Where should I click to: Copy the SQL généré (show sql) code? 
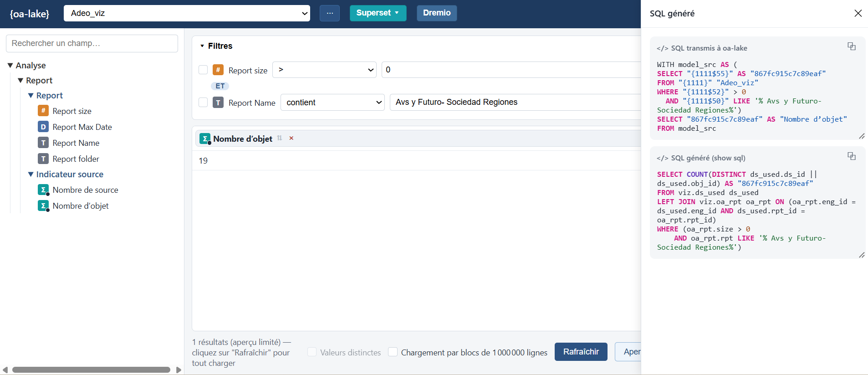click(851, 156)
